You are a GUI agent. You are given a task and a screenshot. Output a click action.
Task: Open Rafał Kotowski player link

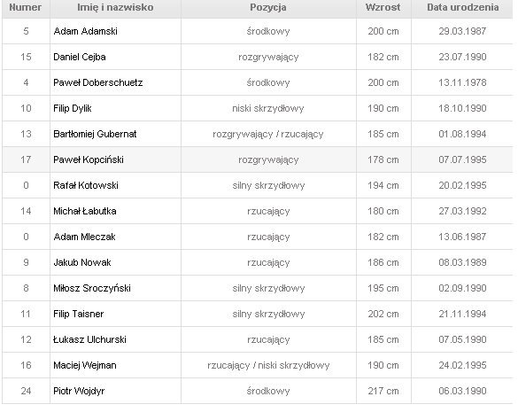[x=86, y=185]
